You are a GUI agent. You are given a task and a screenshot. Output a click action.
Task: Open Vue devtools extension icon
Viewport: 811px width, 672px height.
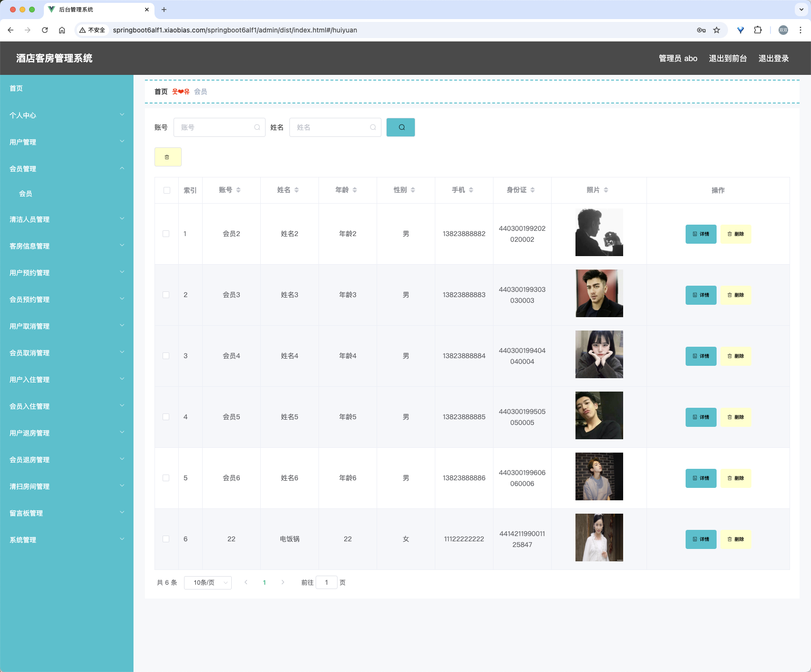point(740,30)
